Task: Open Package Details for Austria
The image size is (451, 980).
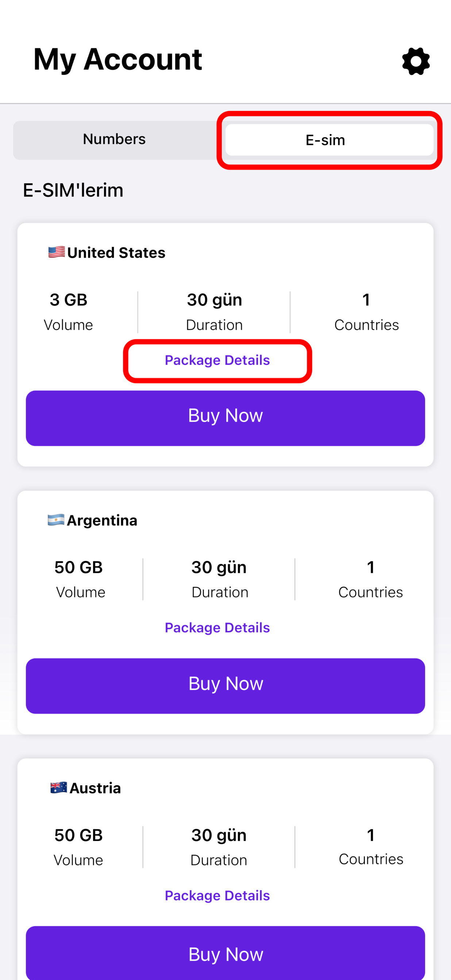Action: pyautogui.click(x=217, y=896)
